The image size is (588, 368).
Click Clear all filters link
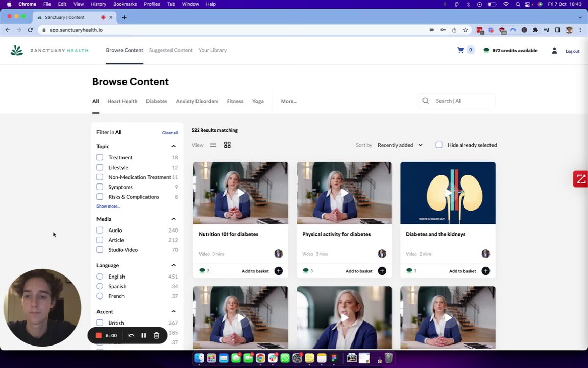click(x=170, y=133)
